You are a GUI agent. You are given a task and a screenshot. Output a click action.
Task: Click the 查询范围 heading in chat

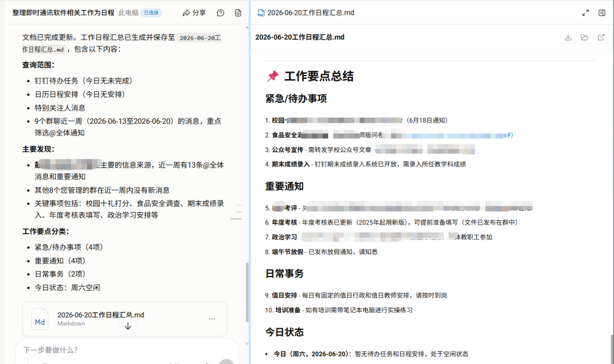(39, 65)
